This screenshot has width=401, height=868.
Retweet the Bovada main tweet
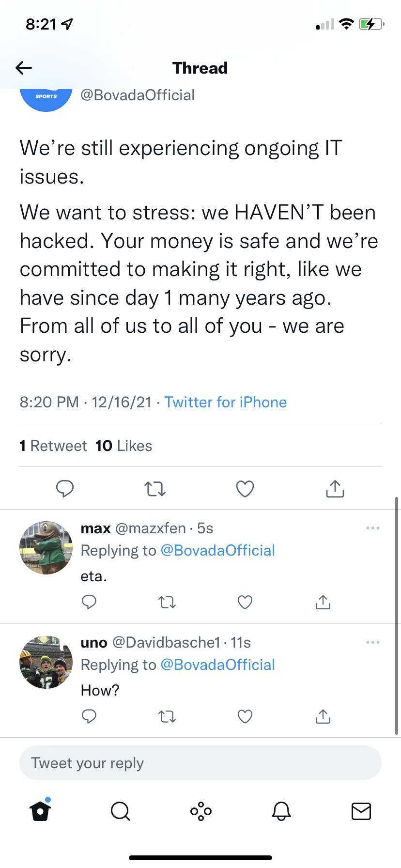(x=155, y=489)
